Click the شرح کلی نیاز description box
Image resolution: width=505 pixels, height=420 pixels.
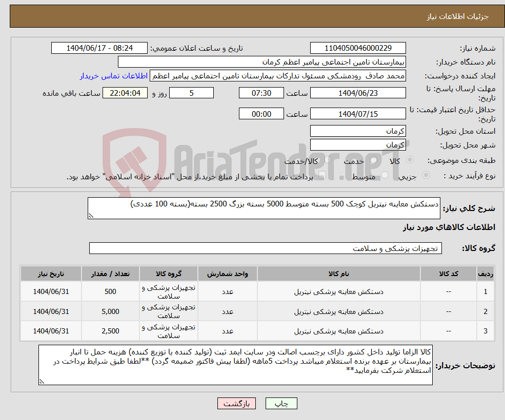coord(264,209)
